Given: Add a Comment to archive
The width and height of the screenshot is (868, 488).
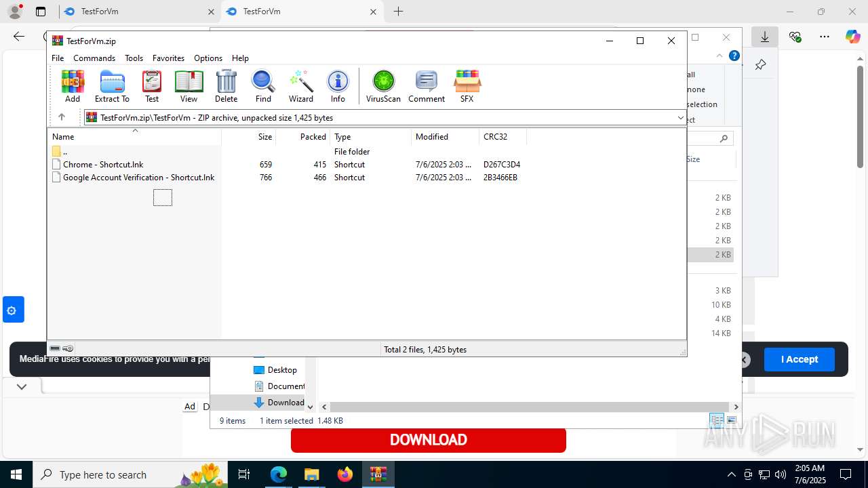Looking at the screenshot, I should [427, 86].
